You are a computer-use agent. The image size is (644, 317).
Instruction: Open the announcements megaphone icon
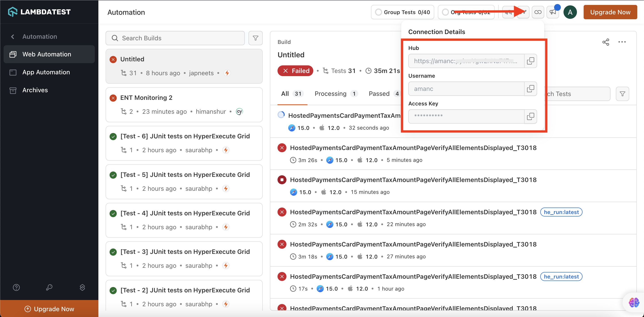tap(553, 12)
